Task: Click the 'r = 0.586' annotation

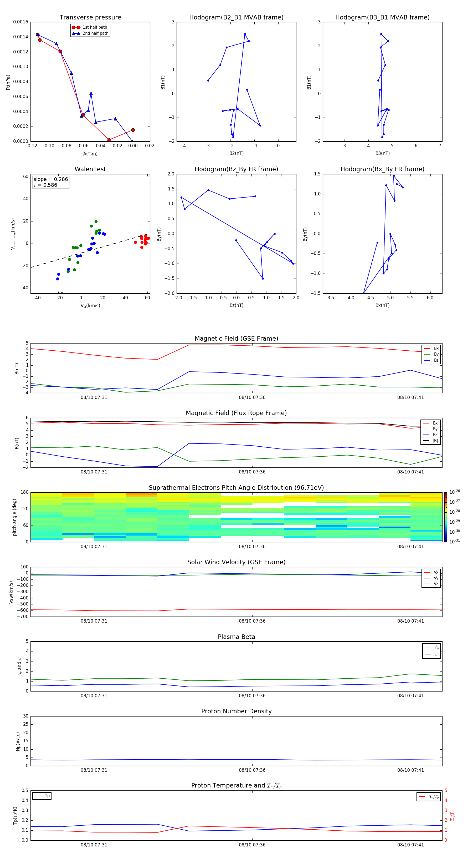Action: (x=45, y=185)
